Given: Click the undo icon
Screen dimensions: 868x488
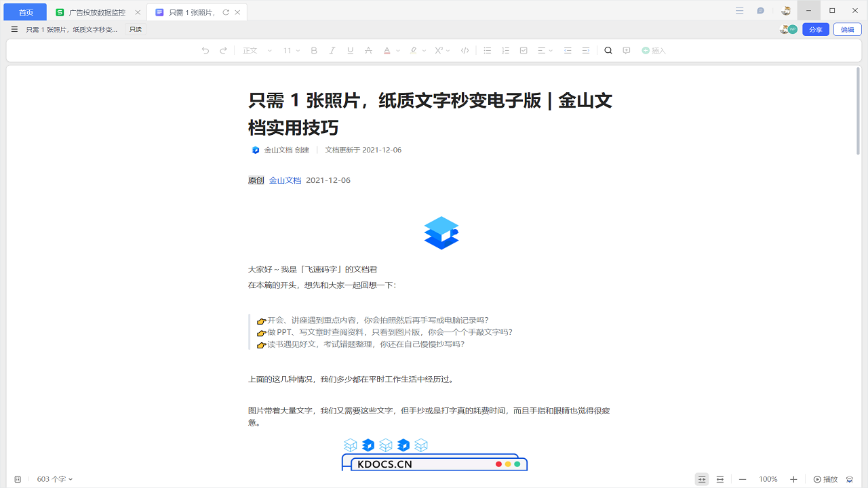Looking at the screenshot, I should [205, 50].
